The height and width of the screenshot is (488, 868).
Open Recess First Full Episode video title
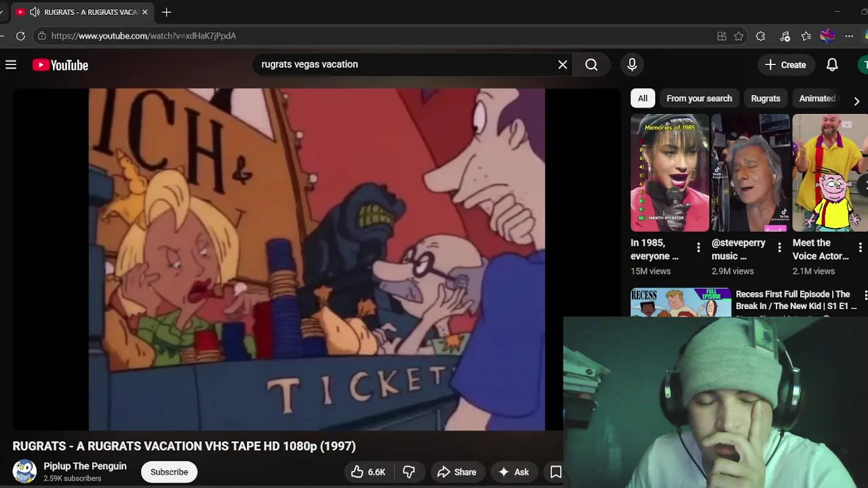797,300
